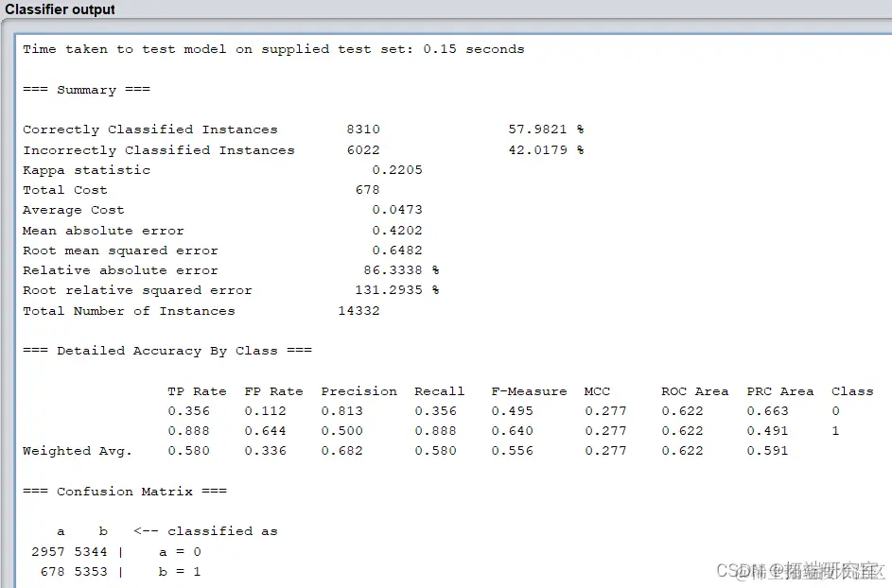
Task: Select the 'Incorrectly Classified Instances' label
Action: click(x=159, y=150)
